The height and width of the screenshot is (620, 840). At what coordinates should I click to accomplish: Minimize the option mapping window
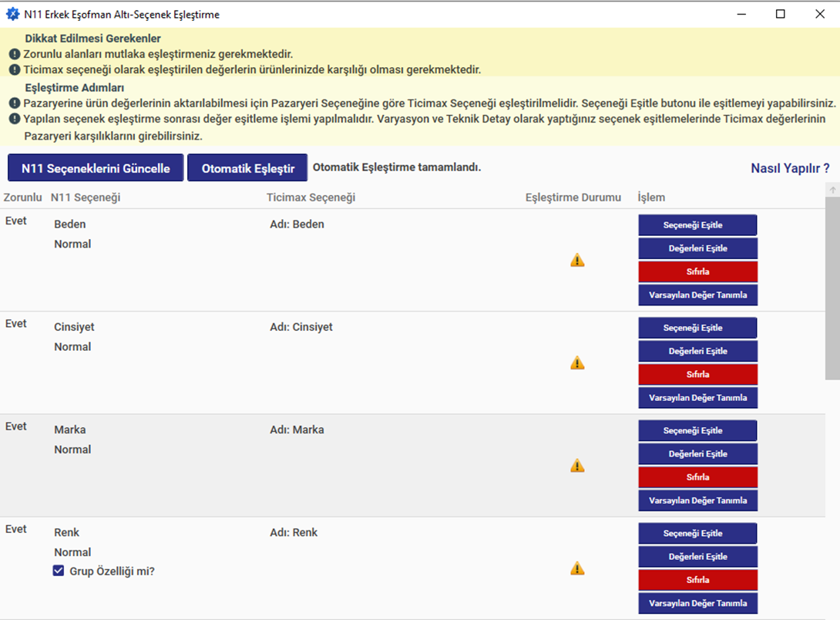741,14
